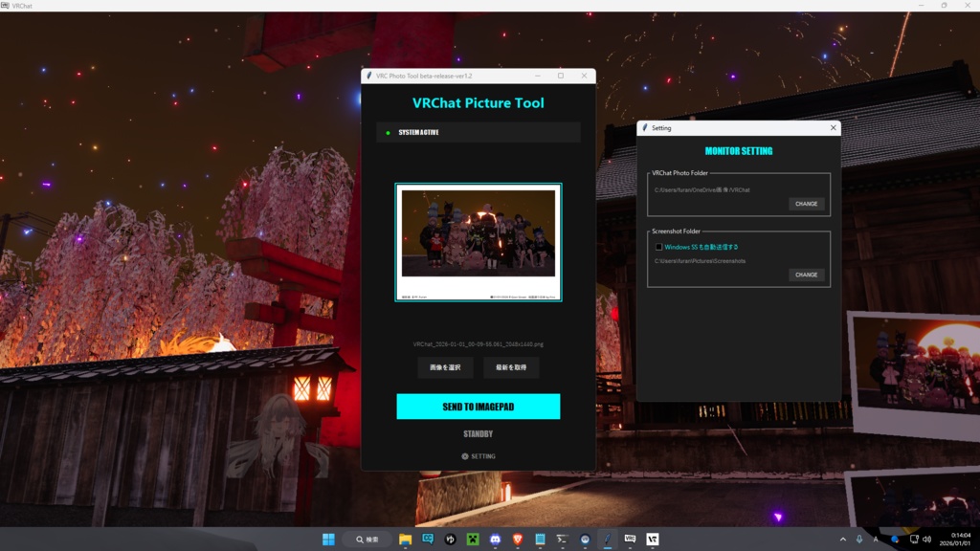The image size is (980, 551).
Task: Enable Windows SS も自動送信する checkbox
Action: pos(657,247)
